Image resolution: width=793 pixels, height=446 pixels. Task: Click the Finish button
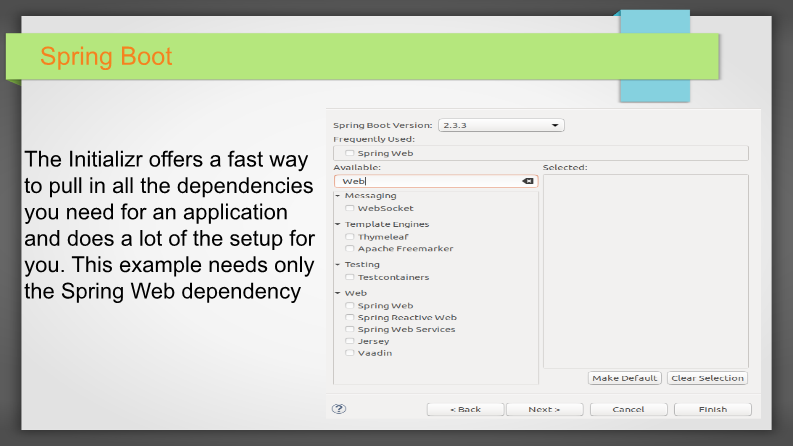[713, 409]
